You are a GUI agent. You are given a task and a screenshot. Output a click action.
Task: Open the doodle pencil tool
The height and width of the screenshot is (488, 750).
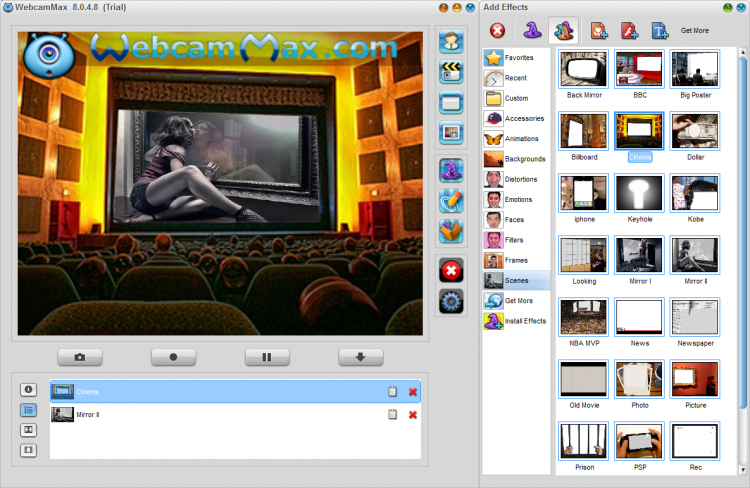[x=451, y=200]
